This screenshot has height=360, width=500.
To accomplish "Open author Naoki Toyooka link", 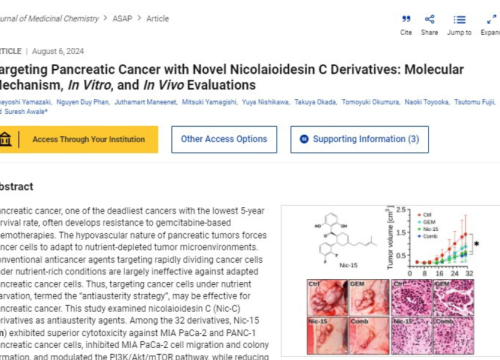I will pyautogui.click(x=427, y=102).
